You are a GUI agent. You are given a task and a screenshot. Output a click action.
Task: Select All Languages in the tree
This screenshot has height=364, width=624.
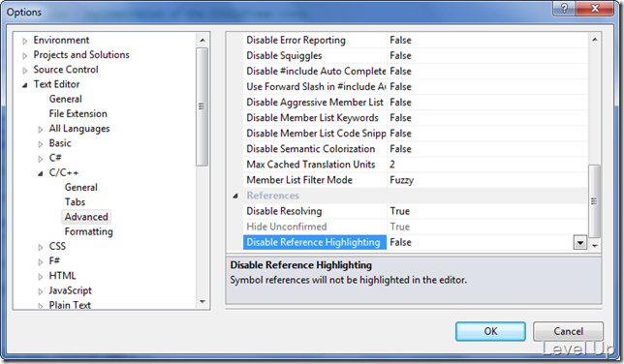tap(79, 129)
